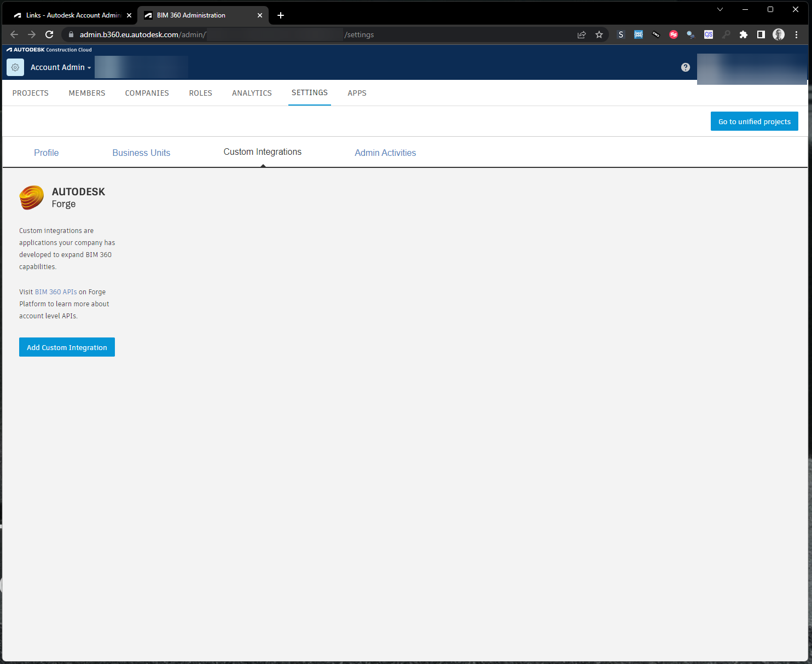The image size is (812, 664).
Task: Close the Links - Autodesk Account Admin tab
Action: (x=129, y=15)
